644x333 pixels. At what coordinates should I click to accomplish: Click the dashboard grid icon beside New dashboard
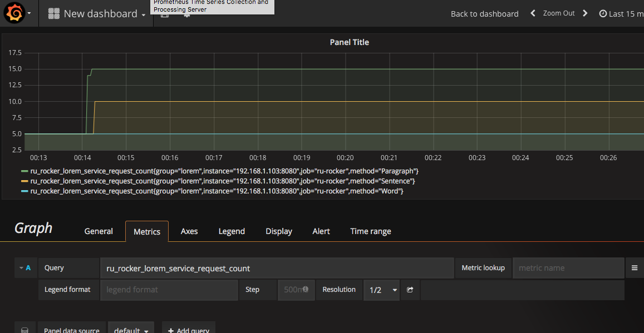54,13
